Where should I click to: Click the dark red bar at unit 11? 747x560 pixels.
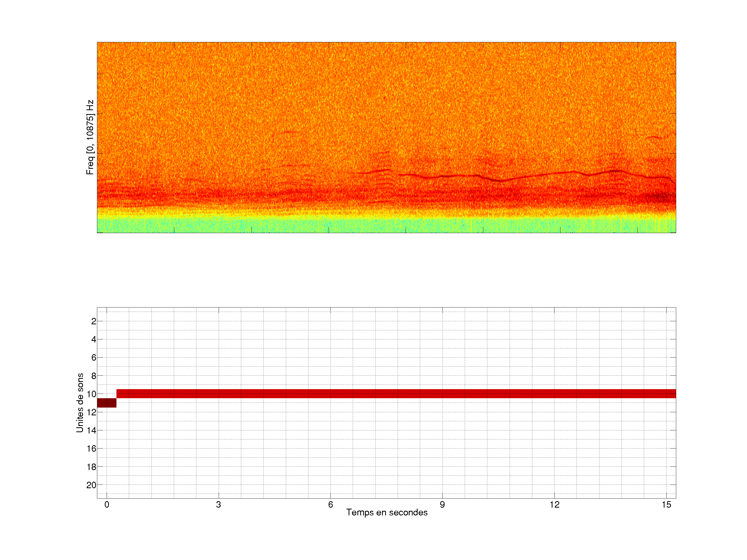pos(106,403)
